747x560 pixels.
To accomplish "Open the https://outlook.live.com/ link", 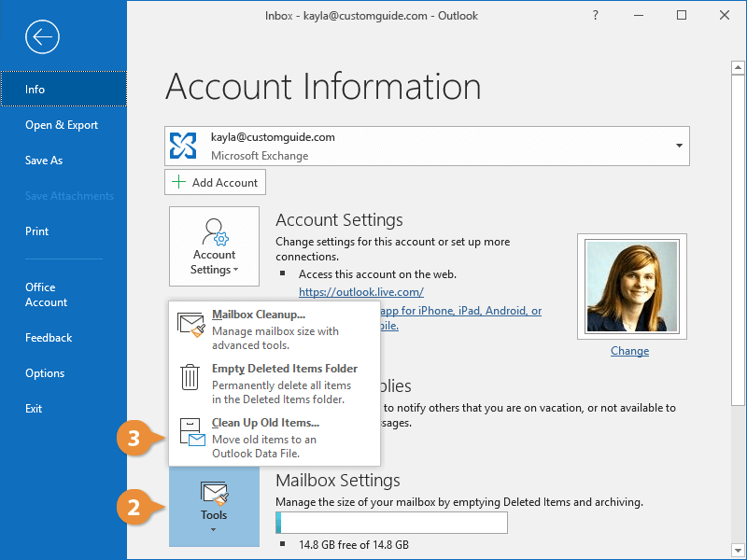I will [361, 292].
